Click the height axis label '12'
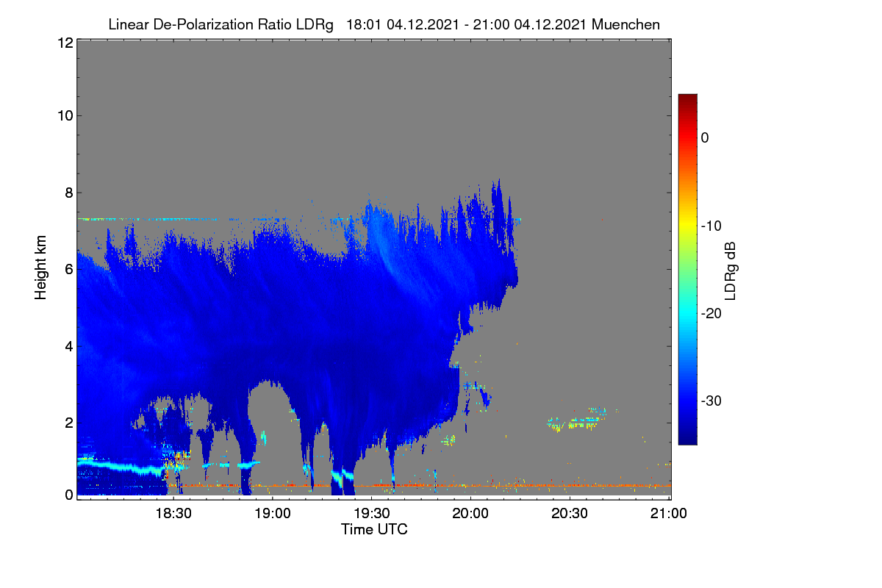The width and height of the screenshot is (882, 588). 65,43
